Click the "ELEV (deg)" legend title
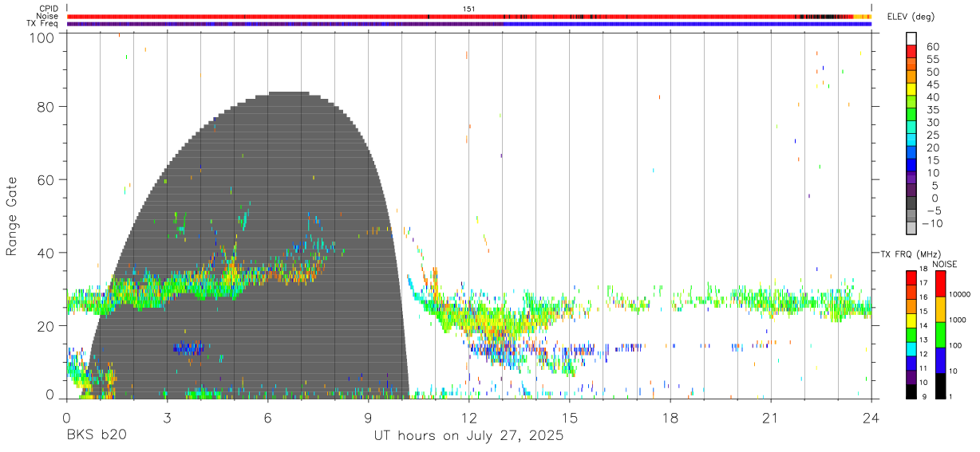 [911, 16]
